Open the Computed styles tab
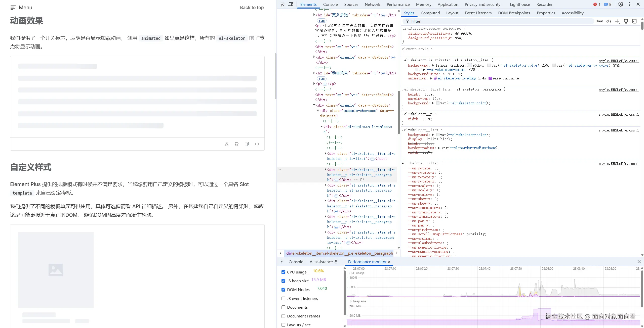The width and height of the screenshot is (644, 328). pyautogui.click(x=430, y=13)
